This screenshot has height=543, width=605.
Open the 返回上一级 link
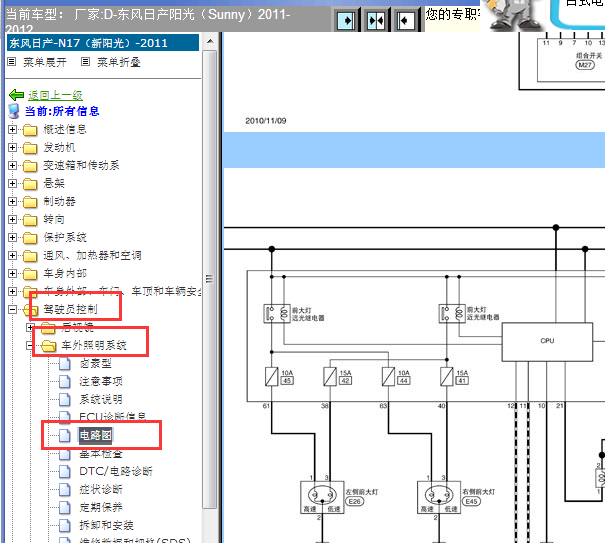click(55, 95)
